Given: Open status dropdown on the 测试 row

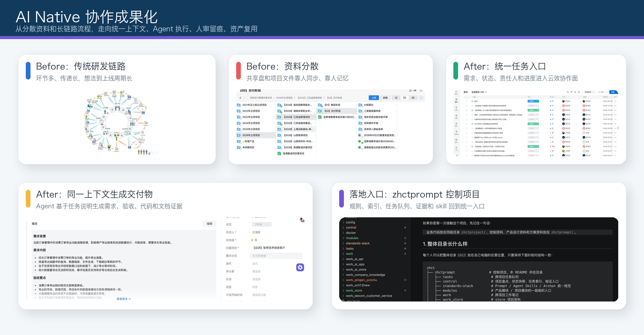Looking at the screenshot, I should (532, 101).
